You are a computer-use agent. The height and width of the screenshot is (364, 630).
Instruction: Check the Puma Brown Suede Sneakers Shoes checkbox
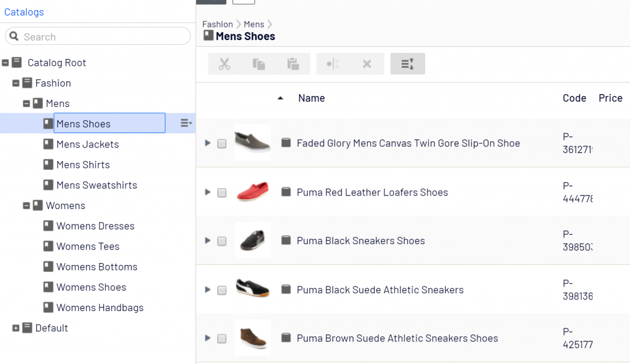(221, 339)
